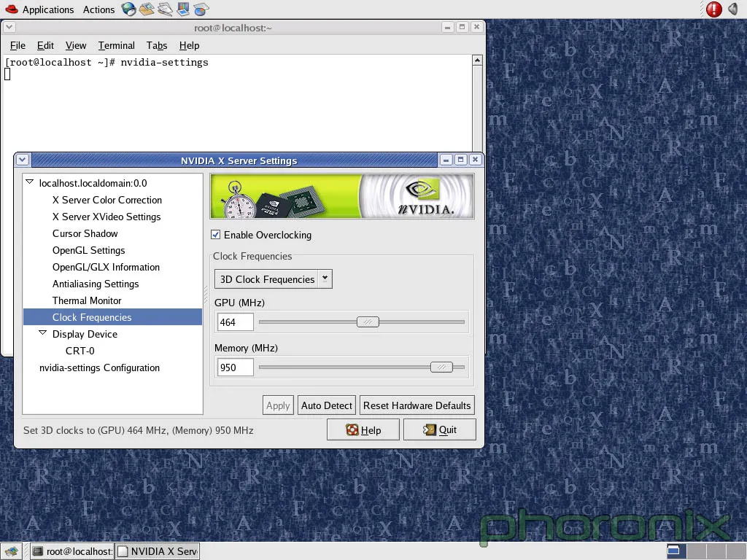Click the Auto Detect button
This screenshot has width=747, height=560.
(x=327, y=405)
